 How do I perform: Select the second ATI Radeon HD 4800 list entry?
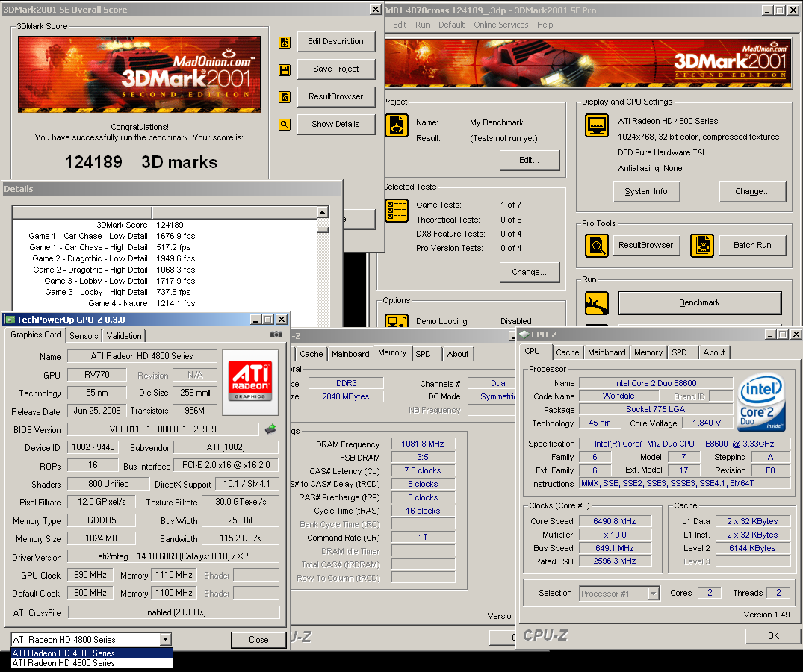[92, 663]
